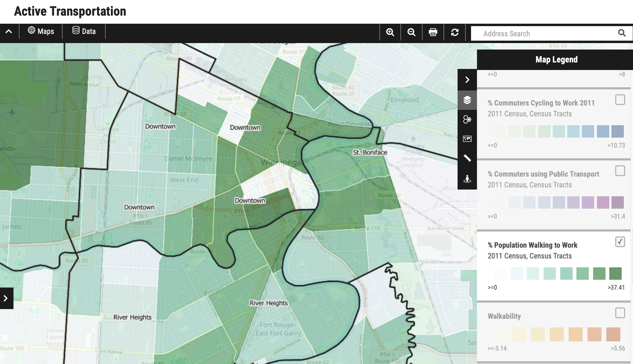Open the Maps menu
Viewport: 633px width, 364px height.
[41, 31]
